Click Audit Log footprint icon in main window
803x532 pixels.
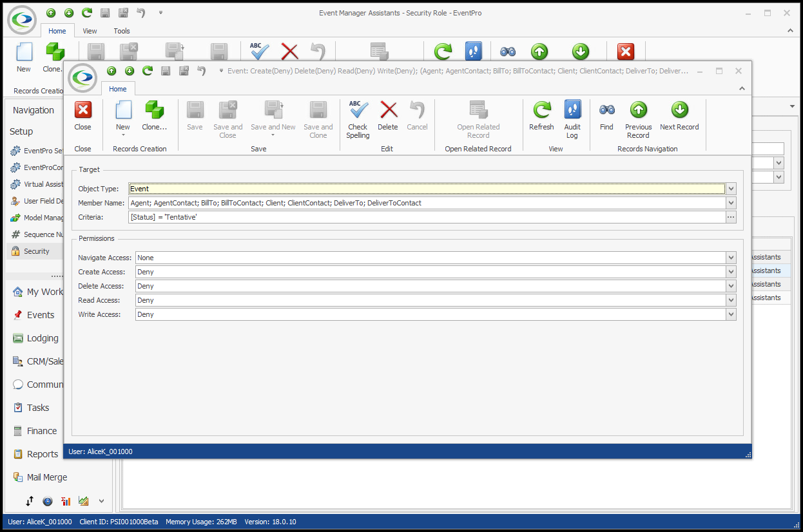(474, 52)
